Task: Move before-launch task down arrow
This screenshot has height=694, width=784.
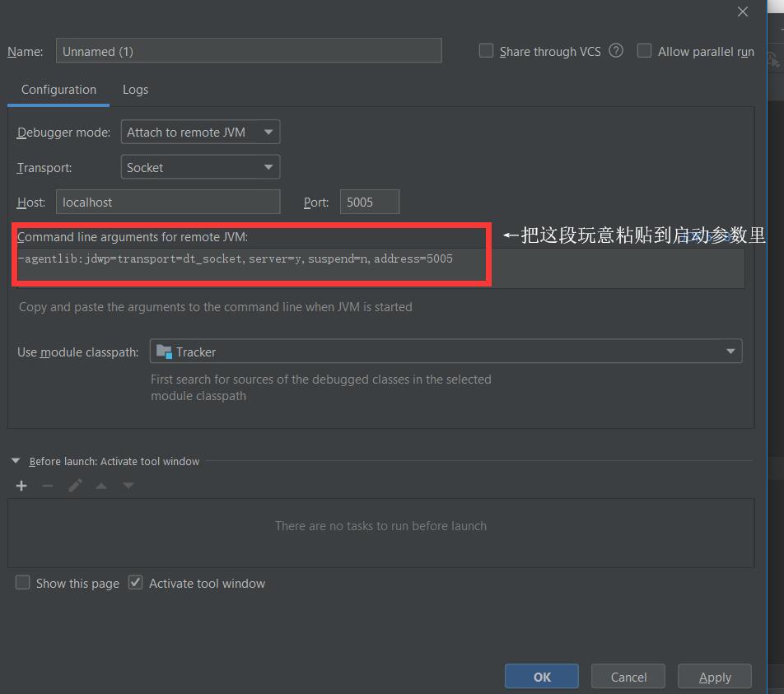Action: click(128, 486)
